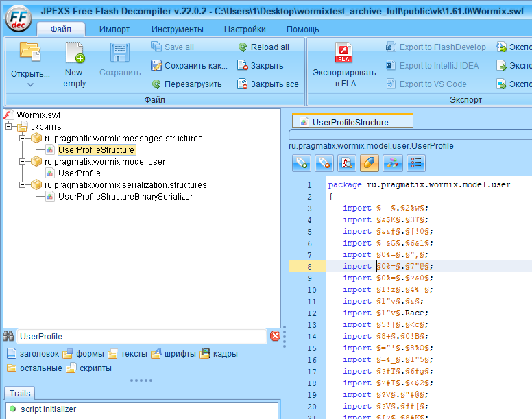This screenshot has width=532, height=419.
Task: Click the remove trait tag icon
Action: [x=324, y=163]
